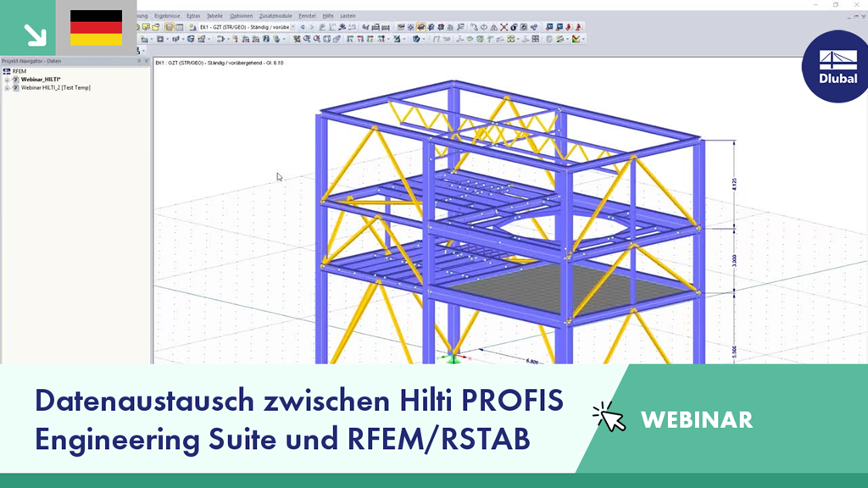The width and height of the screenshot is (868, 488).
Task: Open the Lasten menu
Action: (348, 16)
